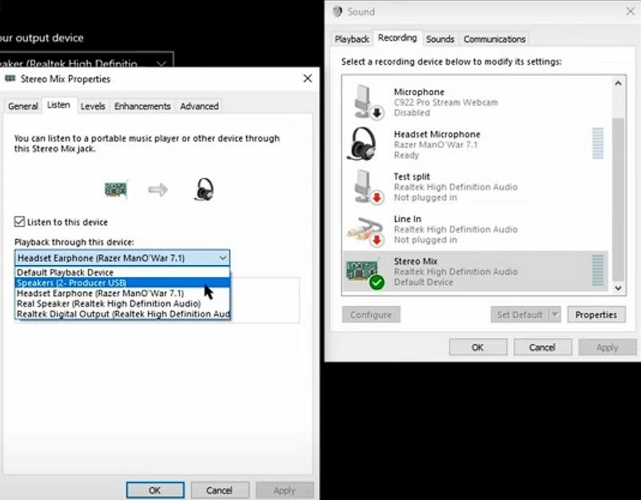Select the Headset Microphone headphones icon
641x500 pixels.
(364, 144)
